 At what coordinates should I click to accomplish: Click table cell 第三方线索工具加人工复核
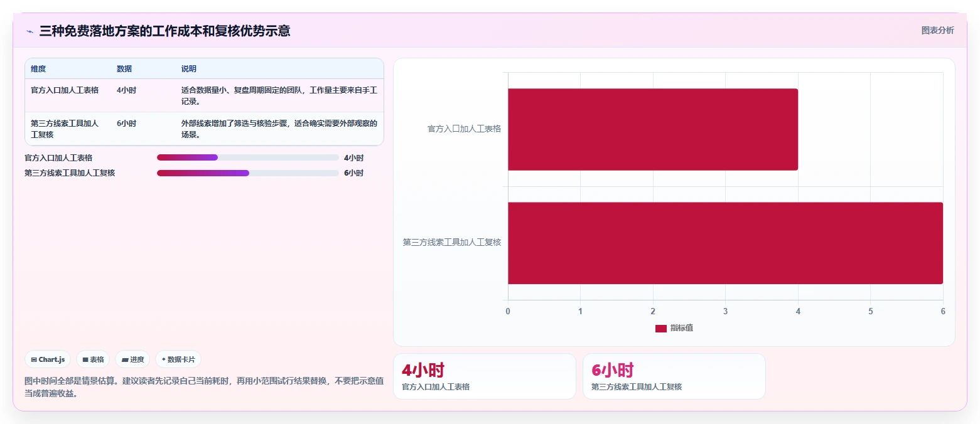coord(65,129)
